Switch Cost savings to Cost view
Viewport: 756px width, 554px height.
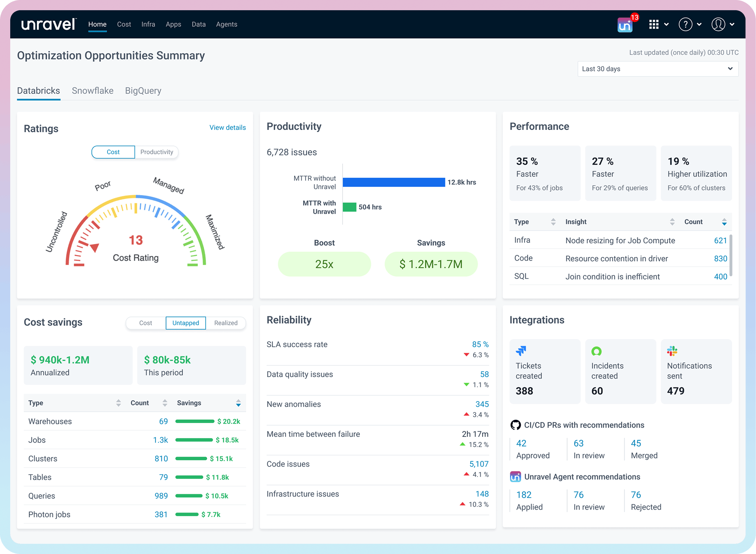click(x=145, y=323)
